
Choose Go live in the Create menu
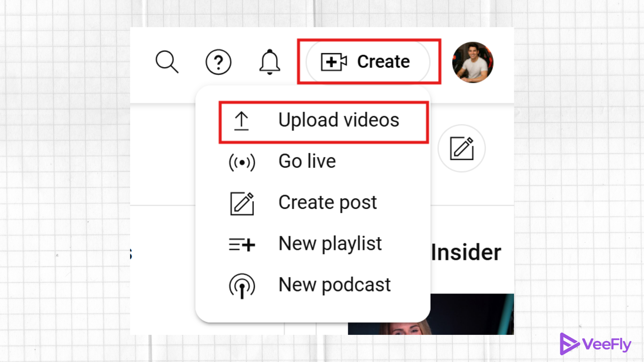pyautogui.click(x=307, y=162)
